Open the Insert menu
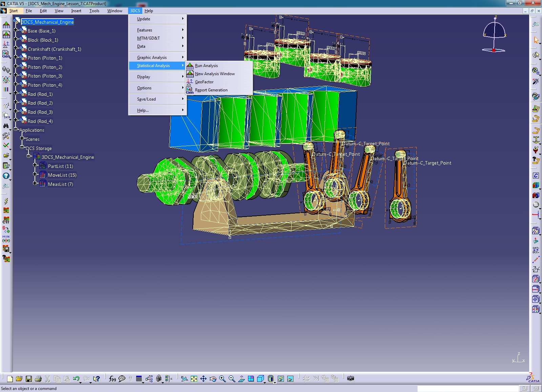Image resolution: width=542 pixels, height=392 pixels. point(76,11)
